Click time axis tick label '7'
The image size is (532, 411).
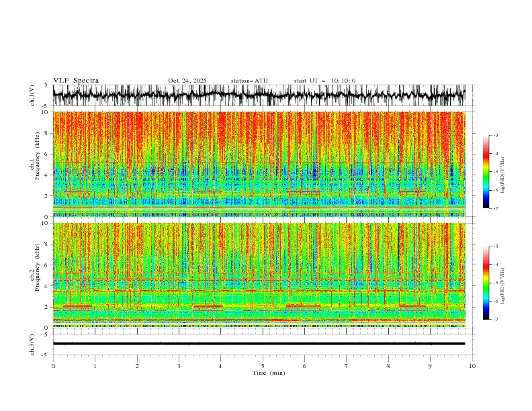pyautogui.click(x=347, y=366)
